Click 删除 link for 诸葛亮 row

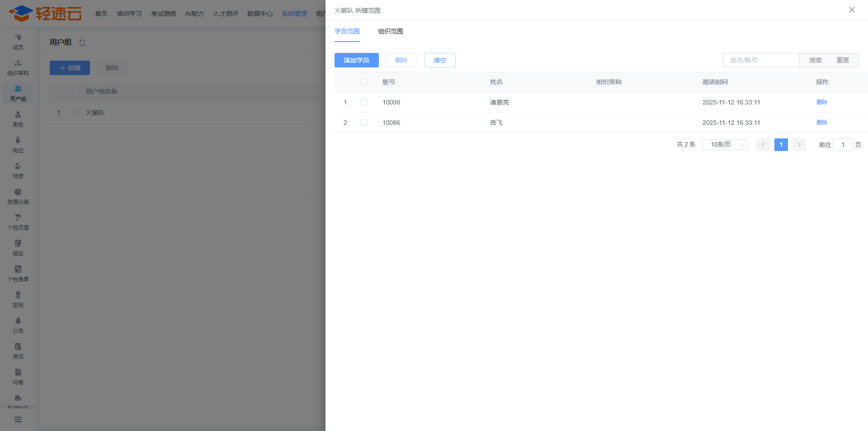[821, 102]
